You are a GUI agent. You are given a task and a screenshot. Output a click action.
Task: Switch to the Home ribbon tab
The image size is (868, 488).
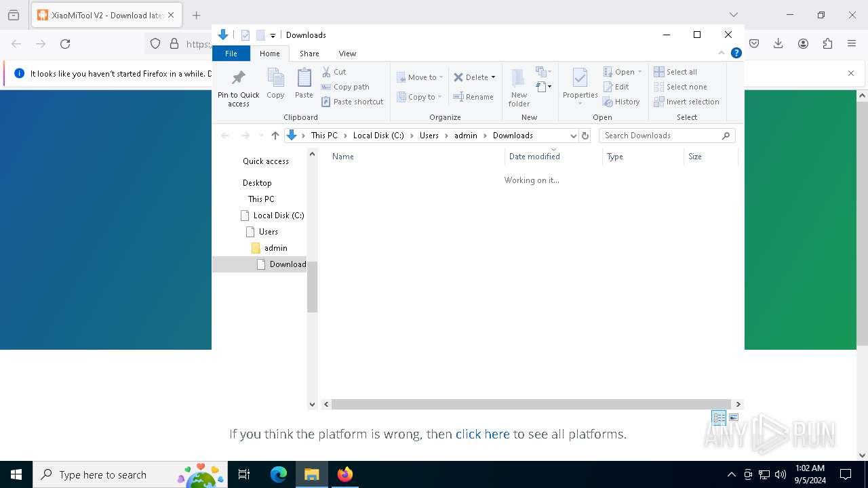(x=269, y=54)
